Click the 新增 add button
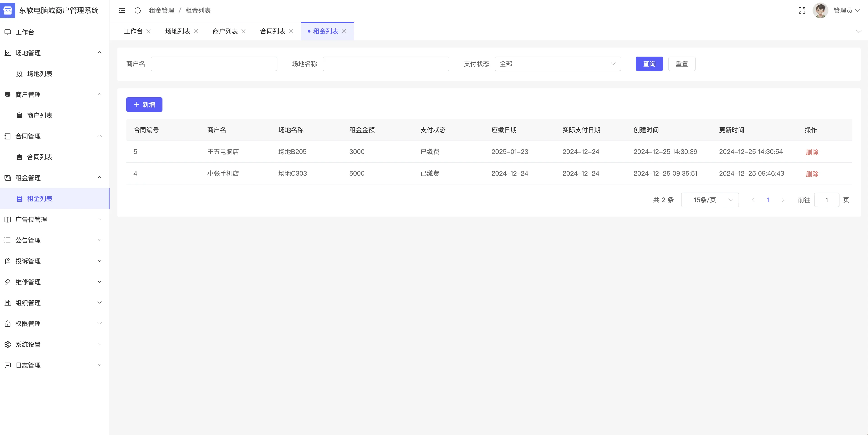The image size is (868, 435). 144,105
